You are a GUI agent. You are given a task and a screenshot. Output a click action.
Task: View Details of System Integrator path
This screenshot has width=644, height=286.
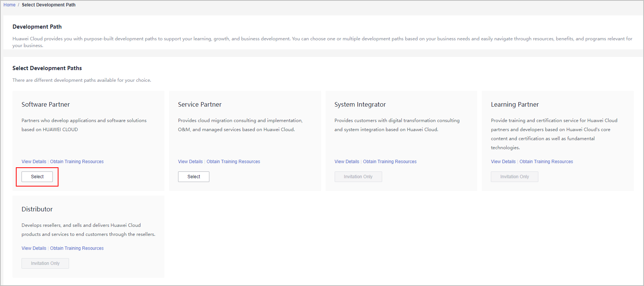pyautogui.click(x=347, y=162)
